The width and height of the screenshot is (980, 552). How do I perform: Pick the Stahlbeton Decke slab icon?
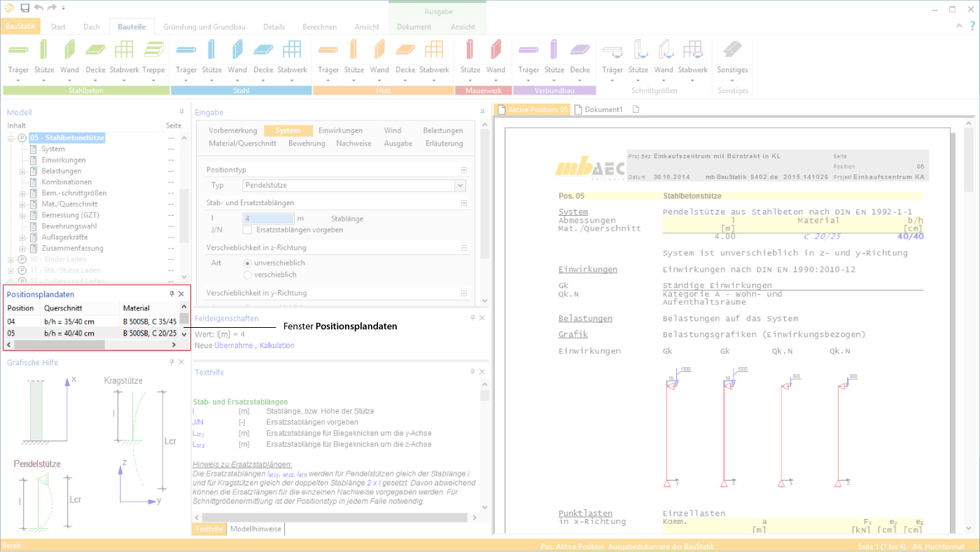tap(96, 49)
